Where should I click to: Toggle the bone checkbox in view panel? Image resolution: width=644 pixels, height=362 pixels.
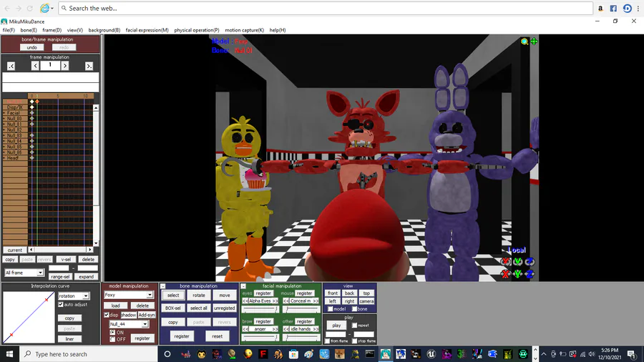coord(354,308)
